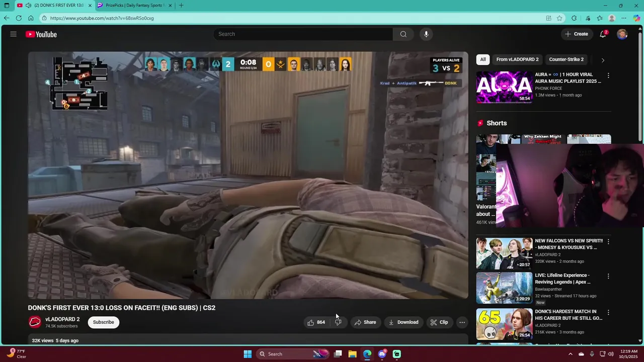Click the video player frame
644x362 pixels.
coord(248,175)
